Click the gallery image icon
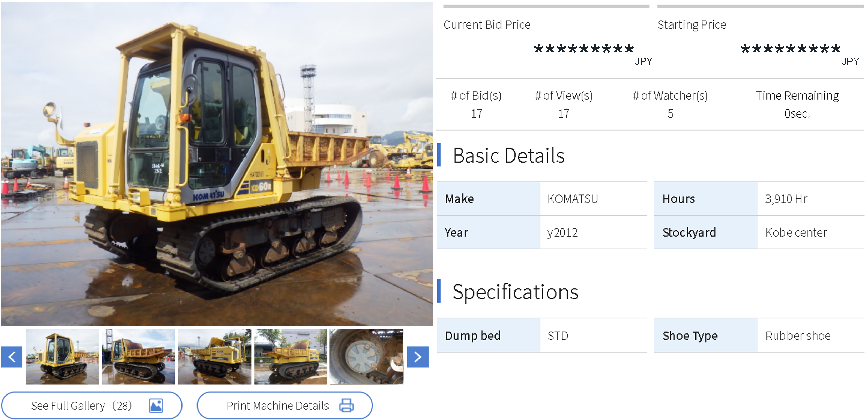This screenshot has height=420, width=868. click(x=156, y=406)
